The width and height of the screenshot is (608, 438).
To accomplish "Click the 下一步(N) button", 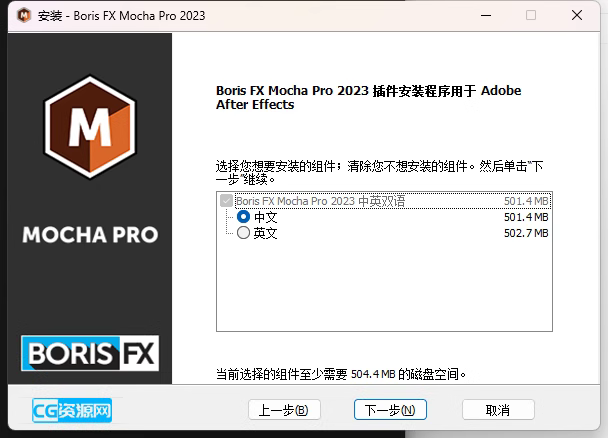I will point(390,410).
